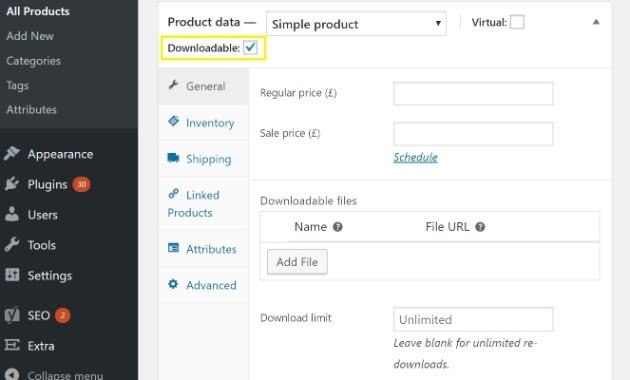The width and height of the screenshot is (630, 380).
Task: Click the Collapse menu arrow icon
Action: click(x=12, y=374)
